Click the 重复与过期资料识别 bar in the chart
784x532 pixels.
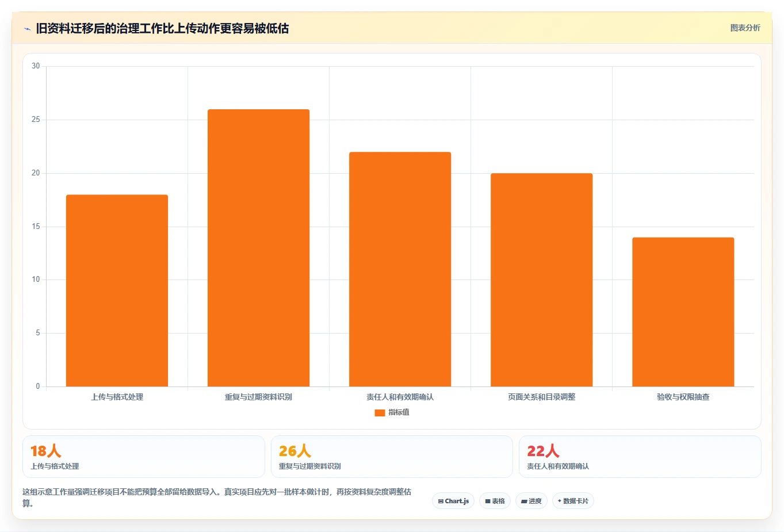[258, 248]
